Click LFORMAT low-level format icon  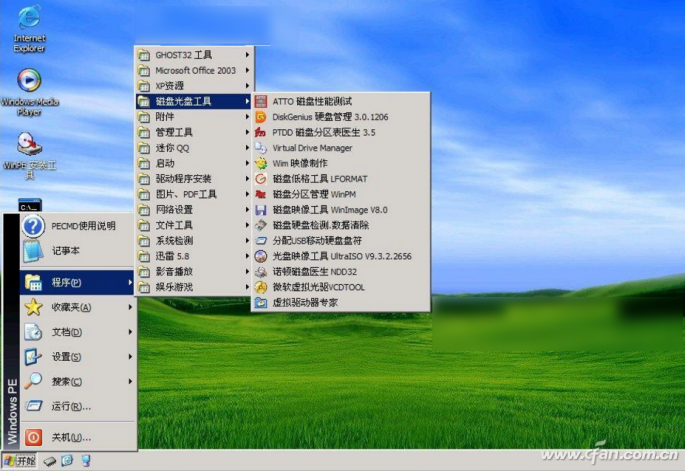click(261, 179)
